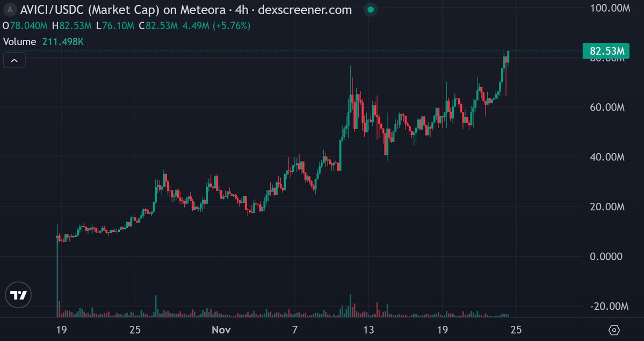Viewport: 644px width, 341px height.
Task: Click the close value C82.53M
Action: tap(158, 26)
